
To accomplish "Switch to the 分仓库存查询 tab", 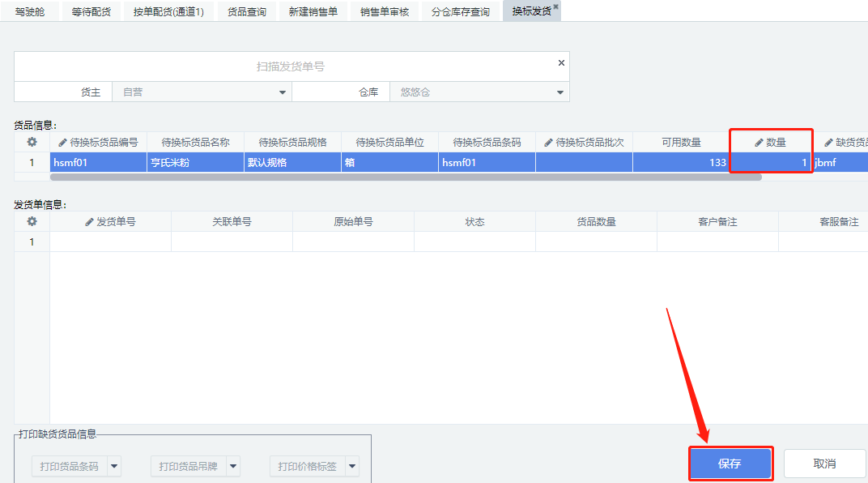I will point(460,11).
